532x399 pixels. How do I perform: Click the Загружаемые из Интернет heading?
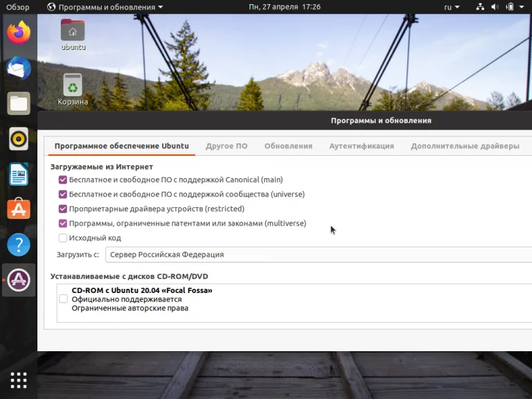pyautogui.click(x=102, y=166)
